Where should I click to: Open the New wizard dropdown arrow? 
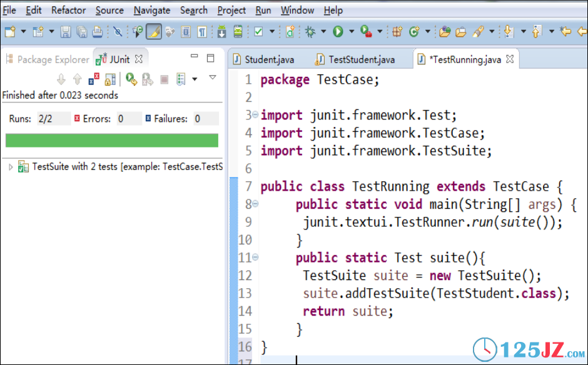23,31
